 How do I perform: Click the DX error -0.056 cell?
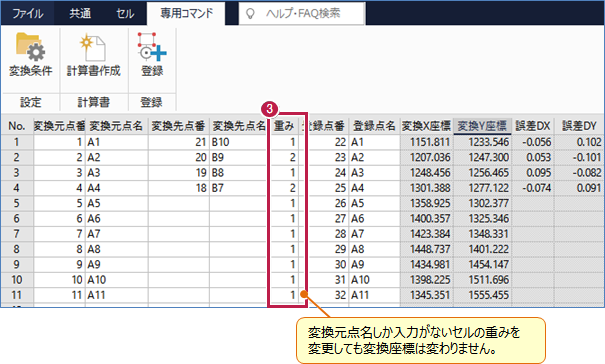click(533, 142)
